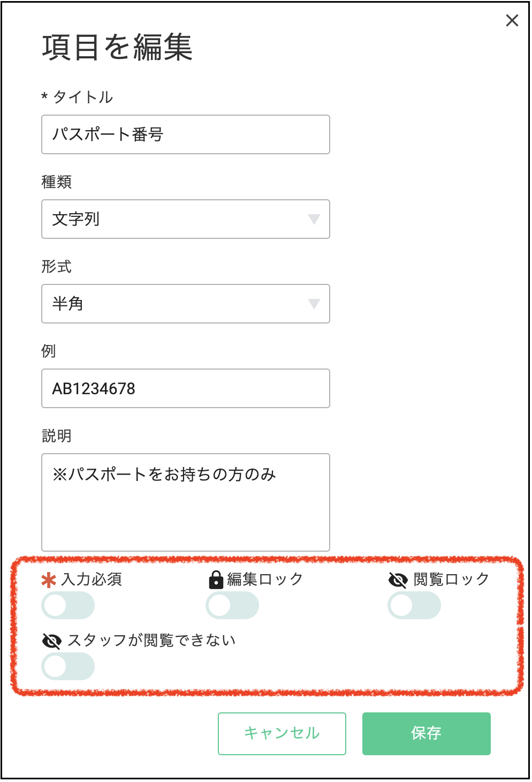This screenshot has height=782, width=532.
Task: Toggle the 入力必須 switch
Action: click(68, 606)
